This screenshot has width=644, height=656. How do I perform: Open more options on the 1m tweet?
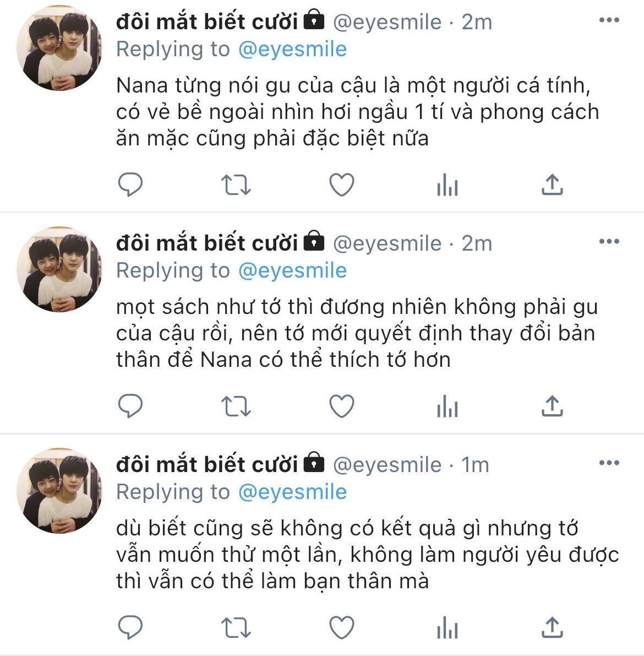pos(609,462)
